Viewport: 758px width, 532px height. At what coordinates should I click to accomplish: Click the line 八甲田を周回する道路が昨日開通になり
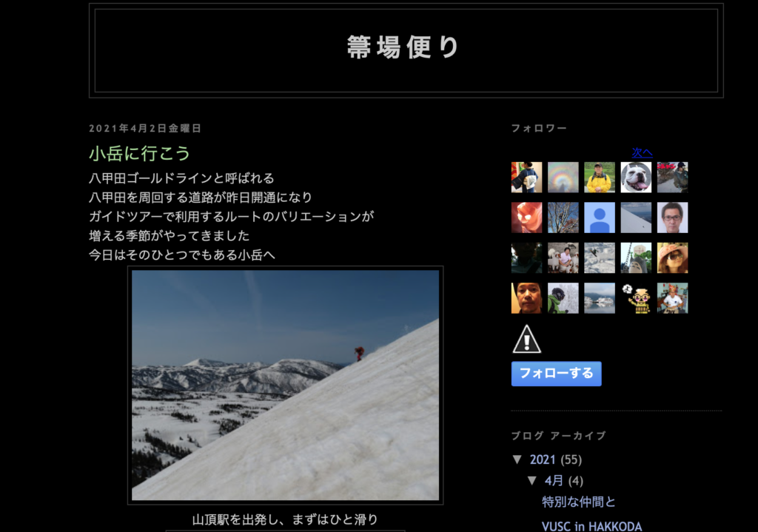201,197
